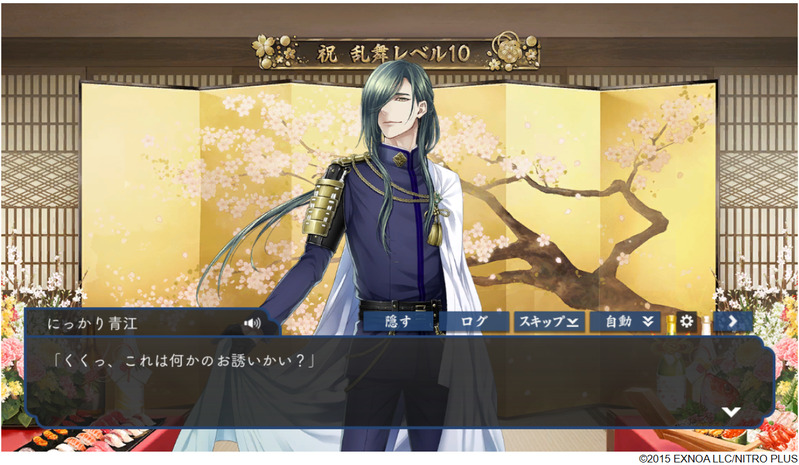
Task: Click the cherry blossom emblem left of banner
Action: [274, 51]
